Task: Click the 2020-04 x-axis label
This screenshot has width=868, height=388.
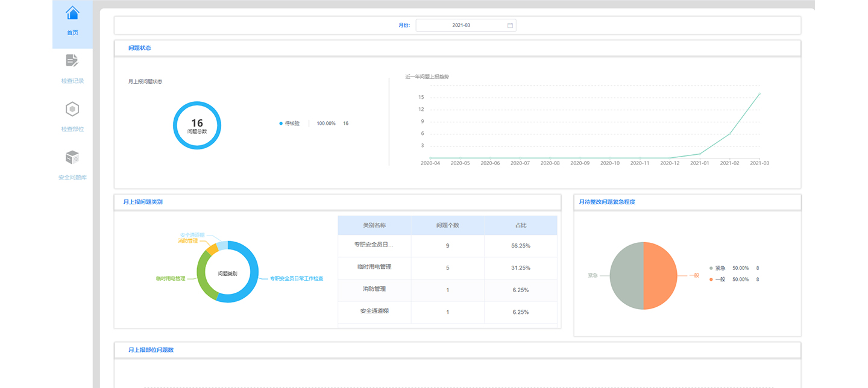Action: (x=430, y=163)
